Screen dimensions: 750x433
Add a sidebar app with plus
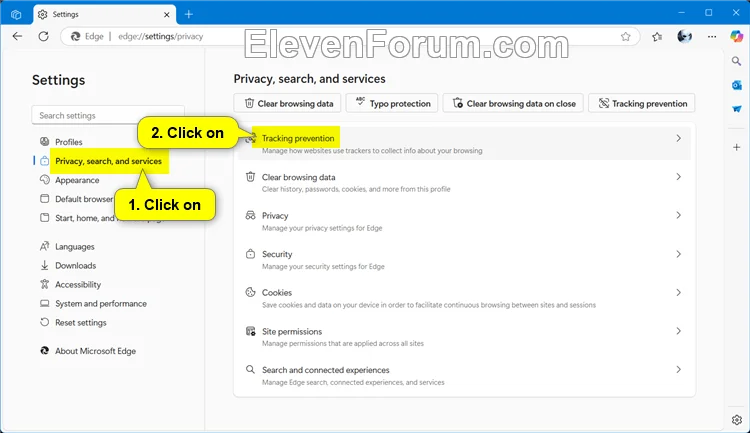tap(737, 147)
